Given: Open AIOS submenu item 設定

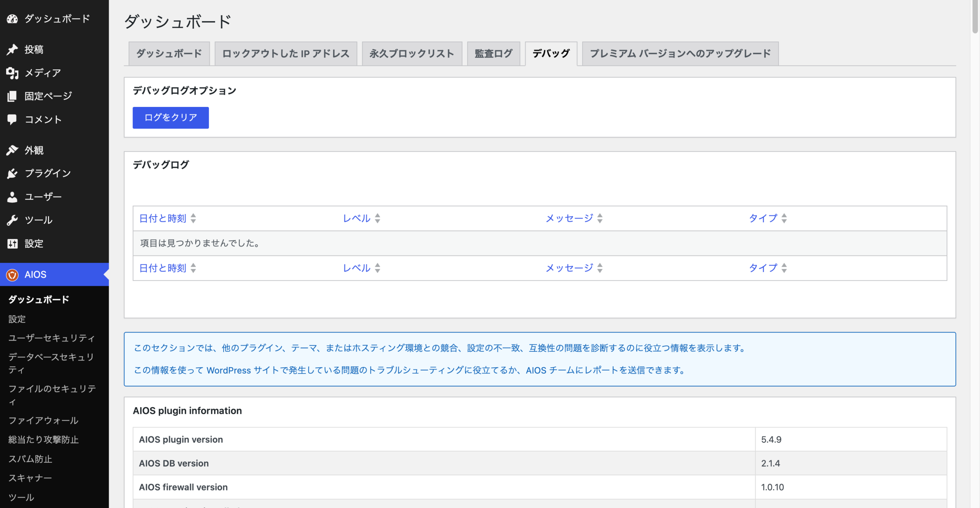Looking at the screenshot, I should (x=17, y=319).
